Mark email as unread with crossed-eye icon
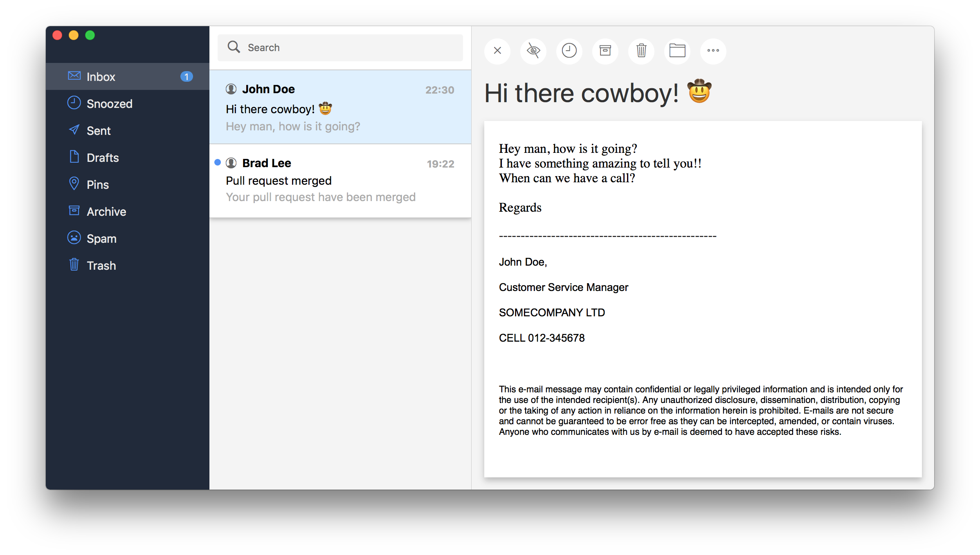Viewport: 980px width, 555px height. (533, 51)
